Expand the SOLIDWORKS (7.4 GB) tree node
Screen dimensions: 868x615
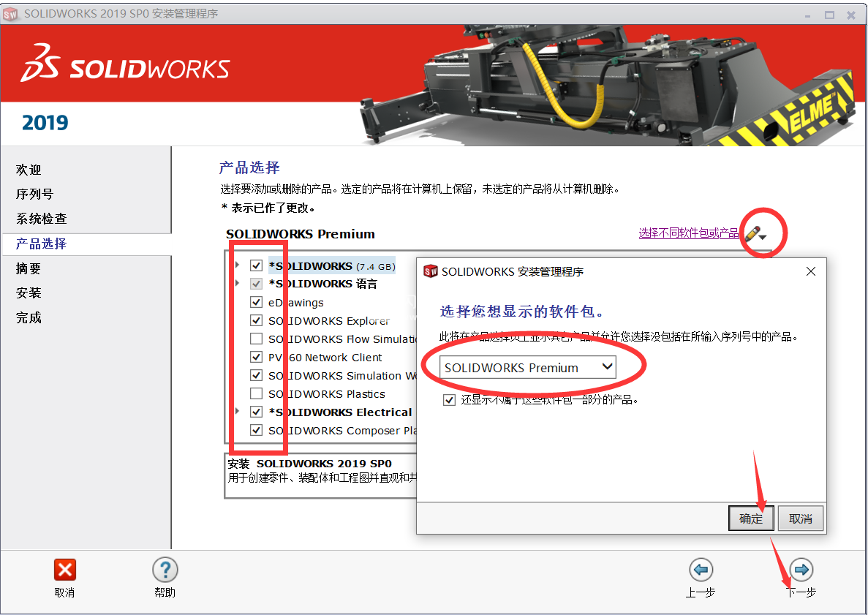click(x=238, y=265)
